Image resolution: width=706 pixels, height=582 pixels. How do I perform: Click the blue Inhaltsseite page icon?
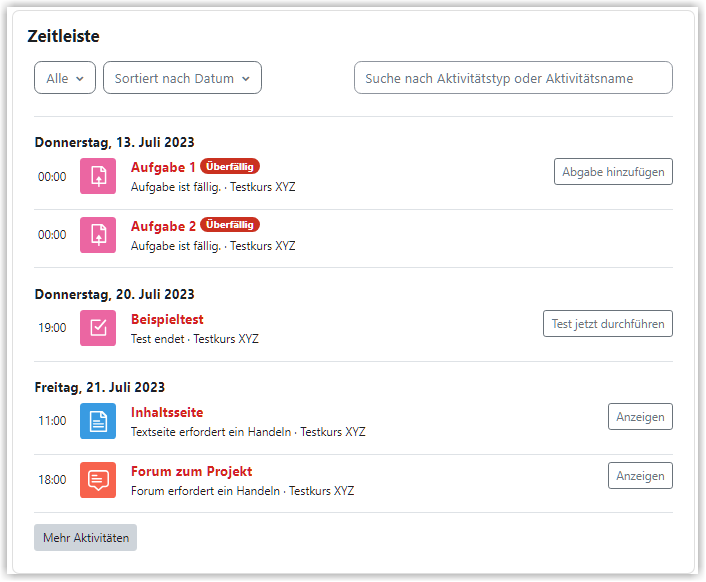click(98, 421)
